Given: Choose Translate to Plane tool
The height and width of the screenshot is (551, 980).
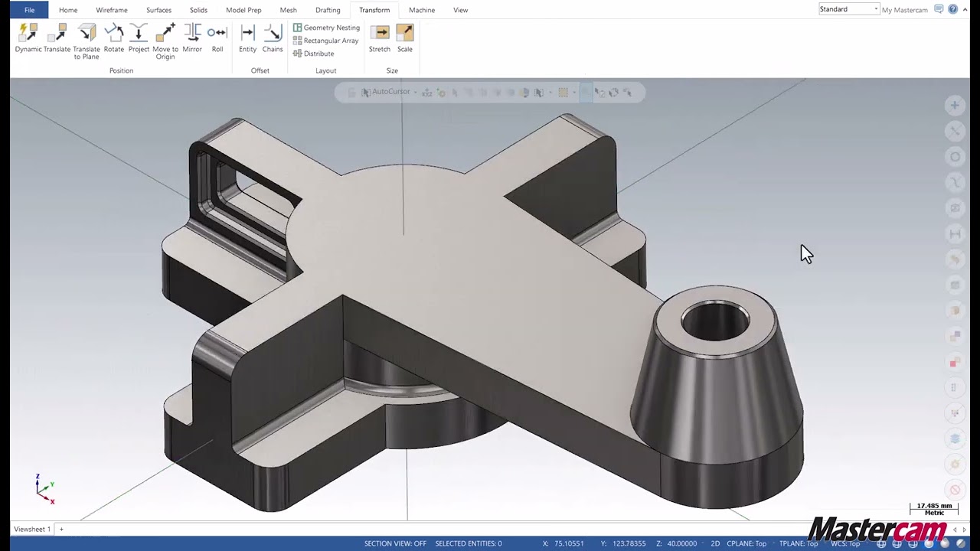Looking at the screenshot, I should click(87, 42).
